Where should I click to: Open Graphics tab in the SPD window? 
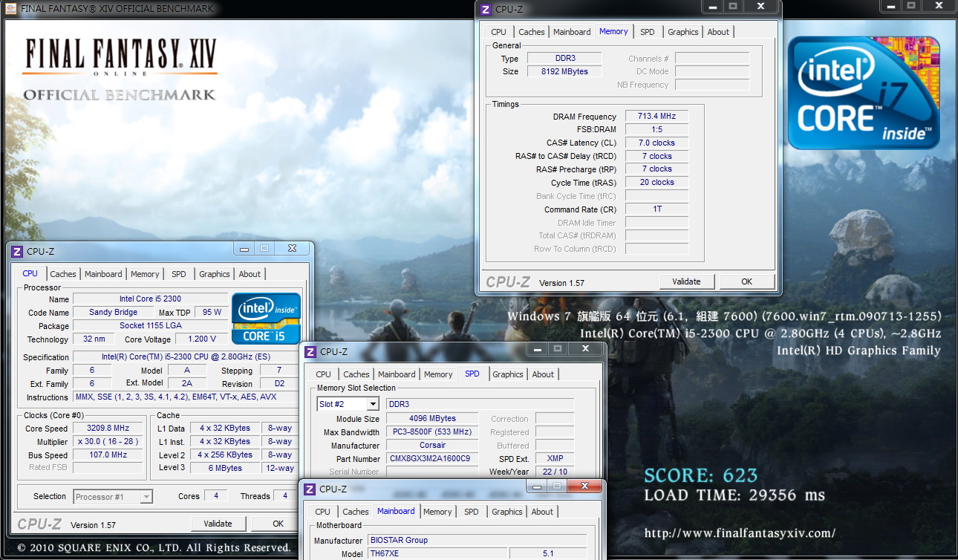click(508, 374)
